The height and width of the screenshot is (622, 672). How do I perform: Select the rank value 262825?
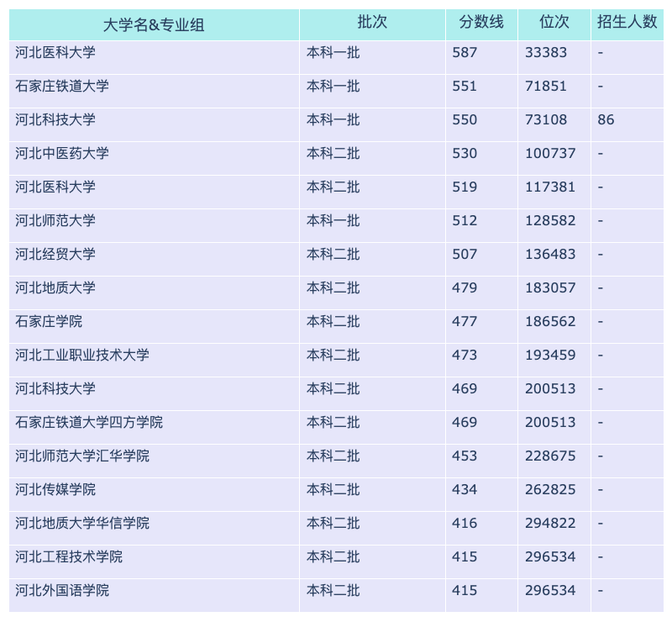550,489
